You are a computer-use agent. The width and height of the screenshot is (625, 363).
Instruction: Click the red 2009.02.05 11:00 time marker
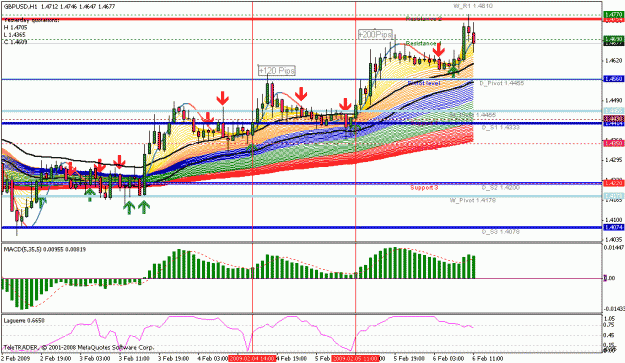pyautogui.click(x=355, y=359)
